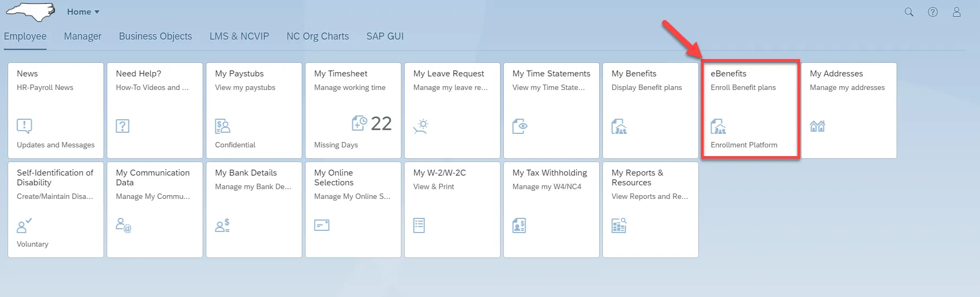Select the SAP GUI tab
The image size is (980, 297).
click(x=385, y=36)
